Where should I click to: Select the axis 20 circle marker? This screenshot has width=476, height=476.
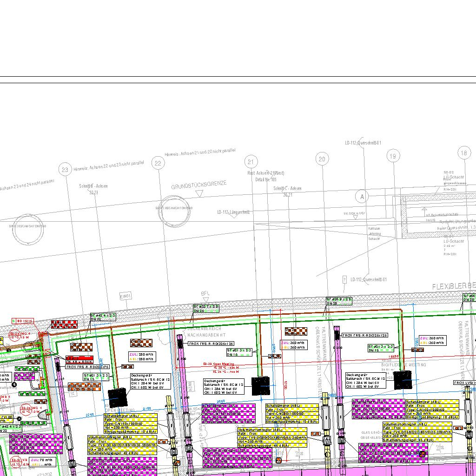[x=322, y=159]
